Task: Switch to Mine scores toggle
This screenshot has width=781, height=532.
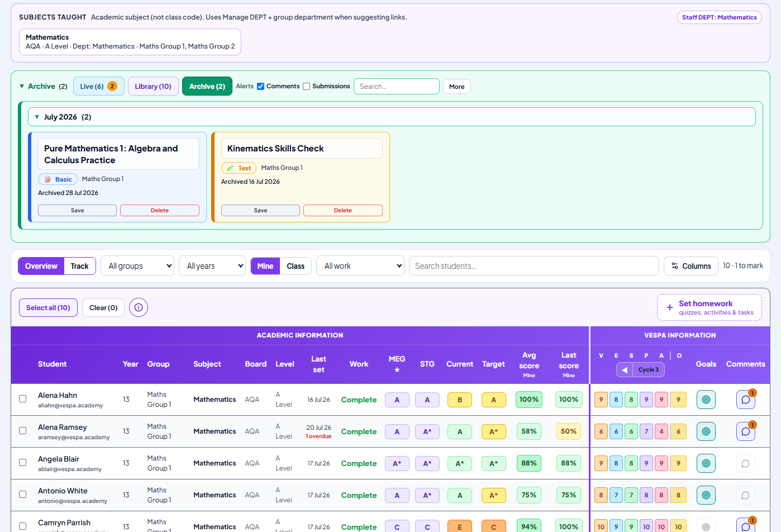Action: pos(265,266)
